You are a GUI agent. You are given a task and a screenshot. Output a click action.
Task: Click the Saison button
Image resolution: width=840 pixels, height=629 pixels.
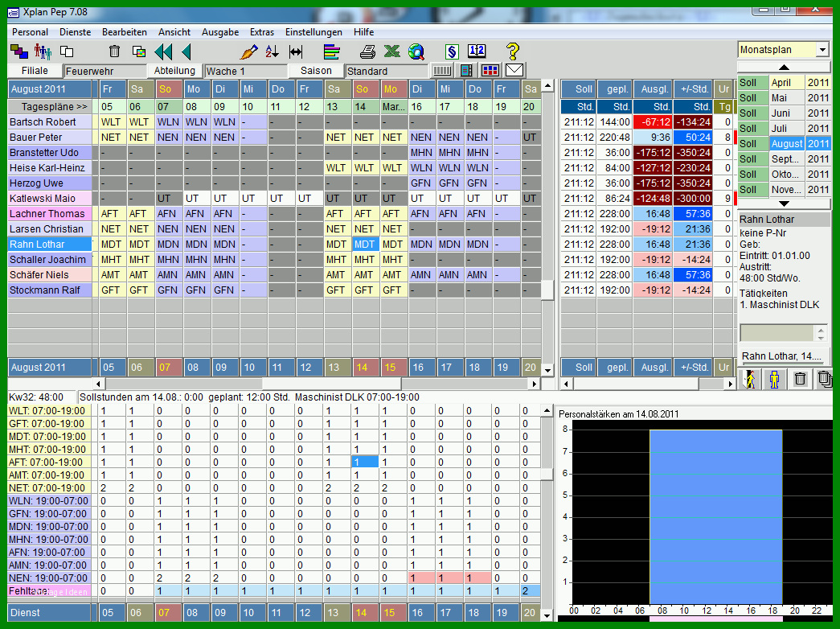click(316, 71)
